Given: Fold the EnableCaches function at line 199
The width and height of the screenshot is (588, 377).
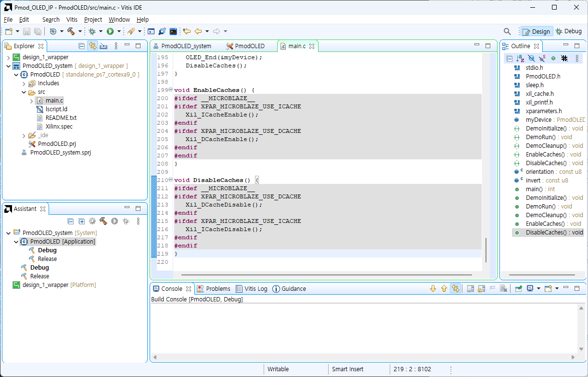Looking at the screenshot, I should [170, 90].
